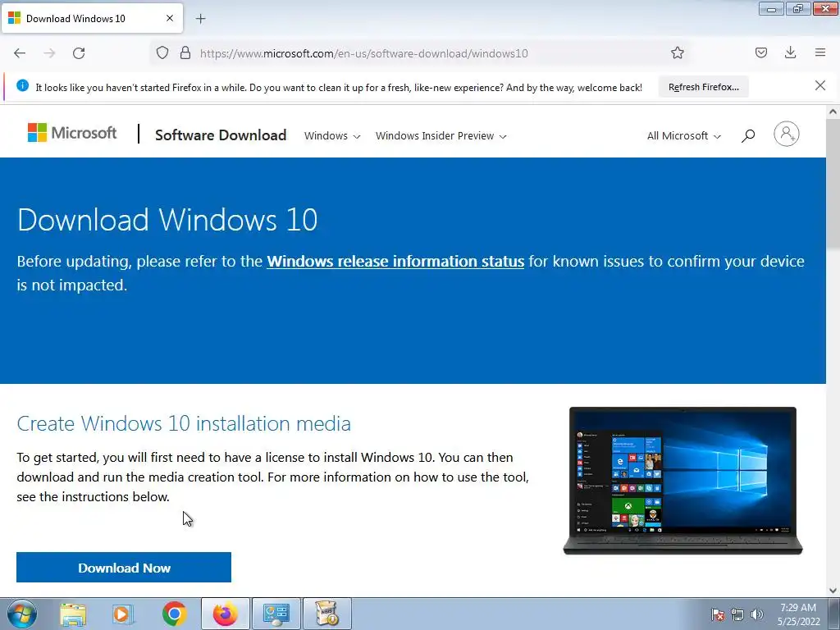Open the installer package taskbar item
Image resolution: width=840 pixels, height=630 pixels.
click(x=327, y=614)
